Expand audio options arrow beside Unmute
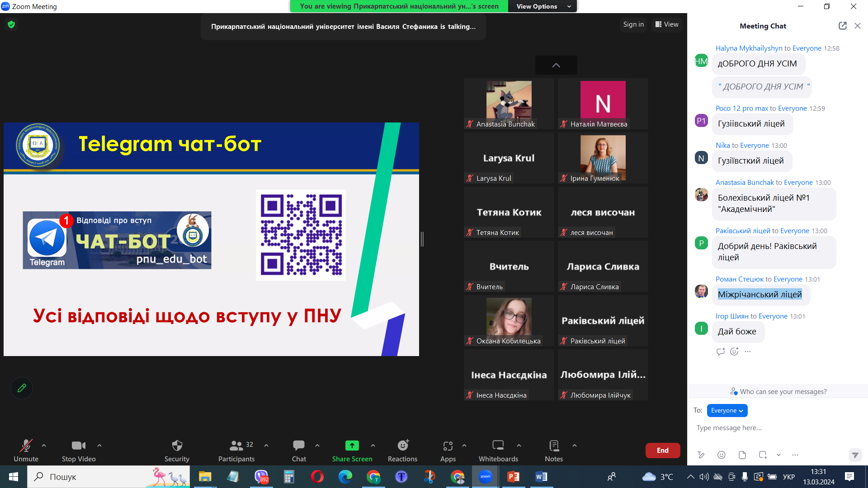The image size is (868, 488). [44, 446]
